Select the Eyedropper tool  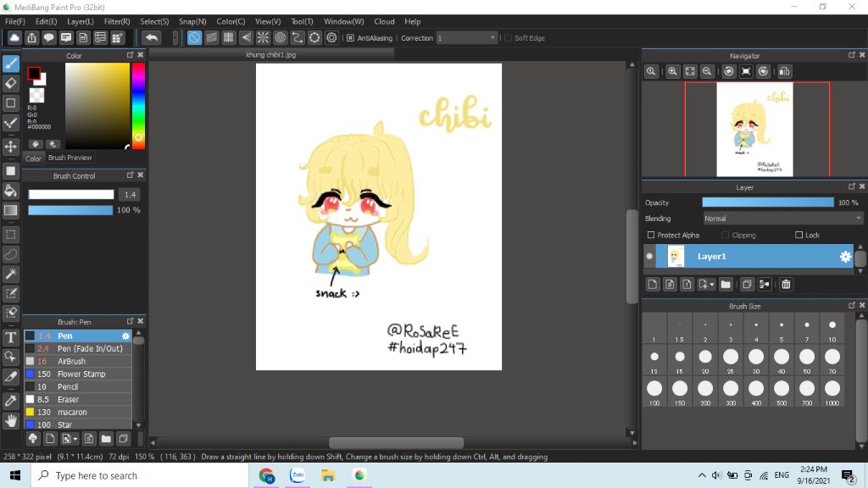tap(10, 401)
